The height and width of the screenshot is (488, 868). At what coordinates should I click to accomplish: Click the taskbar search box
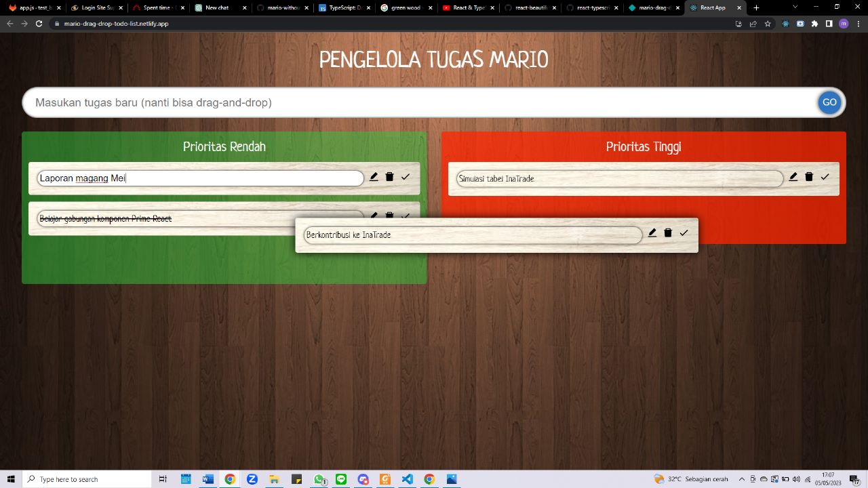coord(87,479)
